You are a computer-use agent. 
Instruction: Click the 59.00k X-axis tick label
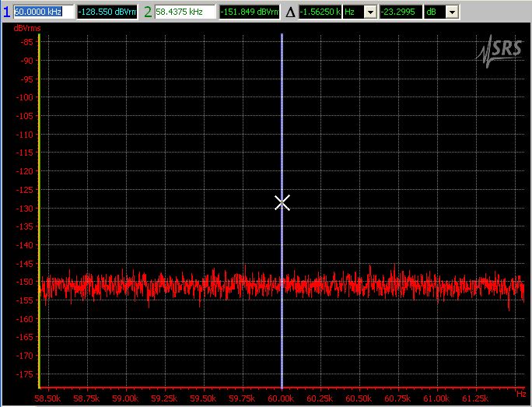click(x=125, y=398)
